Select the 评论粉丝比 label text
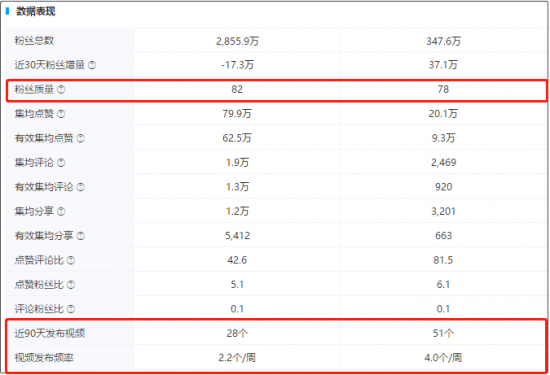The width and height of the screenshot is (550, 375). [x=39, y=309]
